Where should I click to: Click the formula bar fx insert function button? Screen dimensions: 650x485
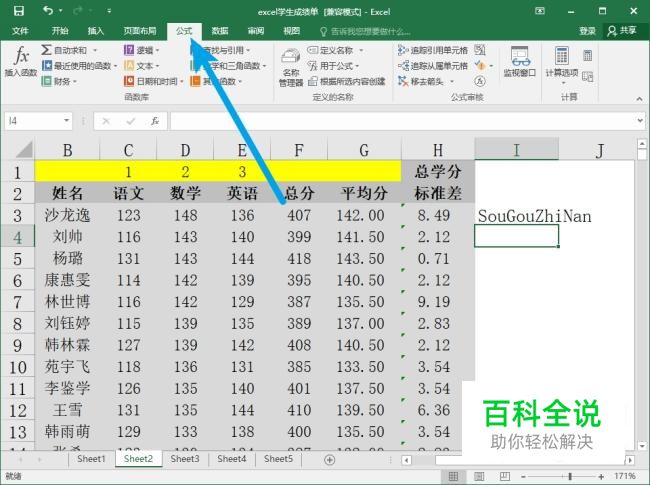click(x=155, y=121)
